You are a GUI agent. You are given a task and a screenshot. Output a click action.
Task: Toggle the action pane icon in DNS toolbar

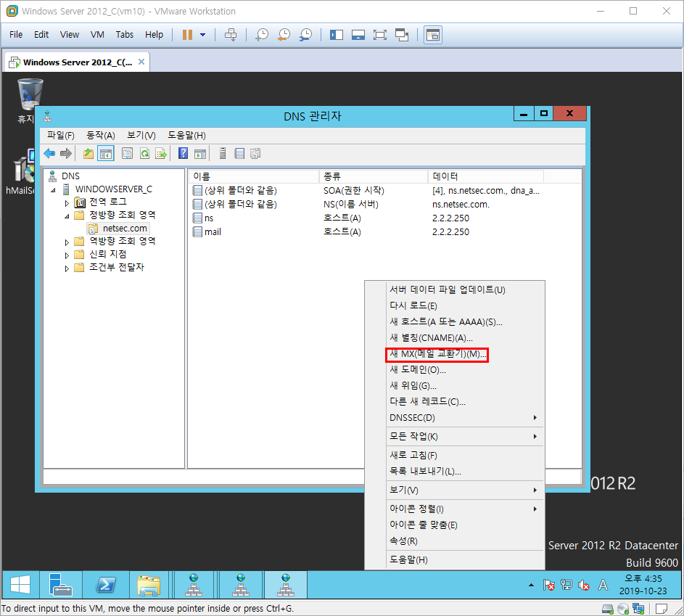(x=200, y=154)
